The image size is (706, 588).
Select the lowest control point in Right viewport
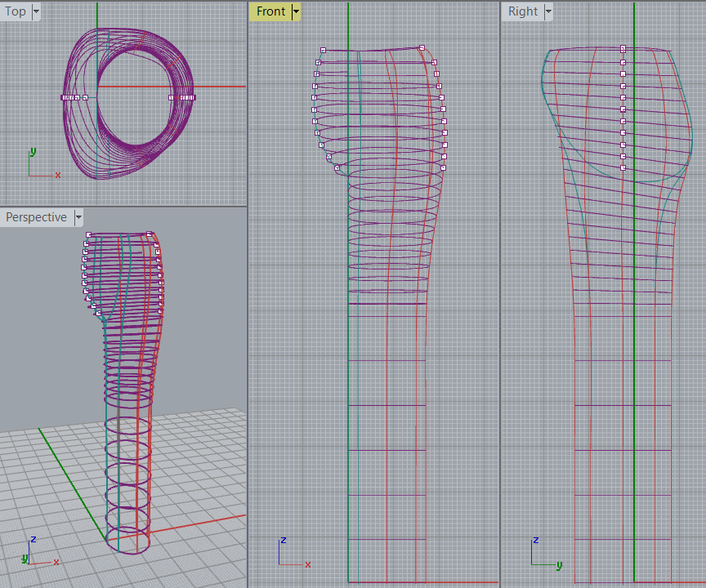coord(623,167)
